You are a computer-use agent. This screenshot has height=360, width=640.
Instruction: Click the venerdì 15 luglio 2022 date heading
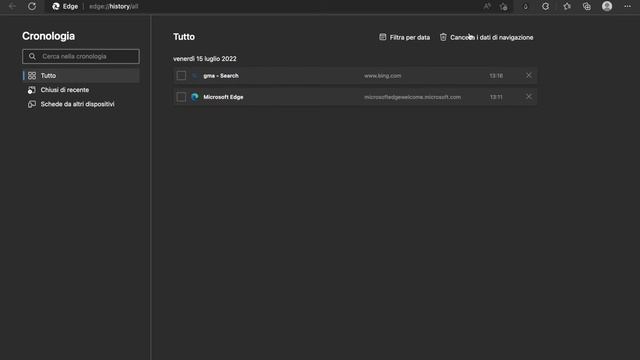(x=204, y=59)
